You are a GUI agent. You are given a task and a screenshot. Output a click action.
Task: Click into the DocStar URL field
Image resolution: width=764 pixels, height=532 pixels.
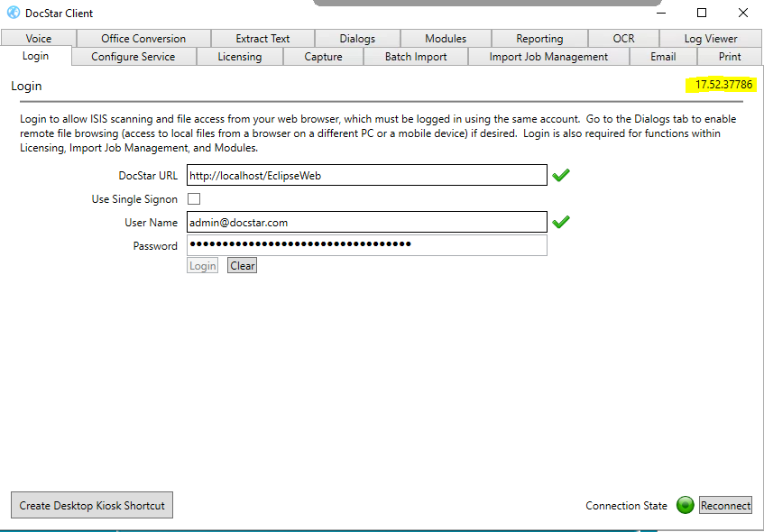pos(367,176)
